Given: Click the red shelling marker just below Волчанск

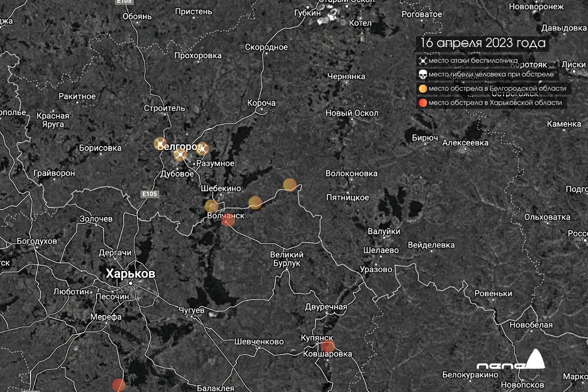Looking at the screenshot, I should 228,220.
